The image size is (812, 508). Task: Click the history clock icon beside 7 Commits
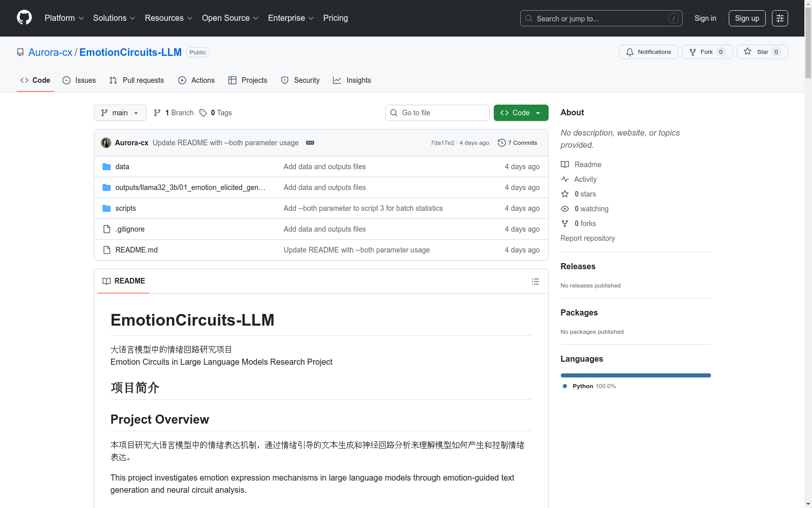502,143
